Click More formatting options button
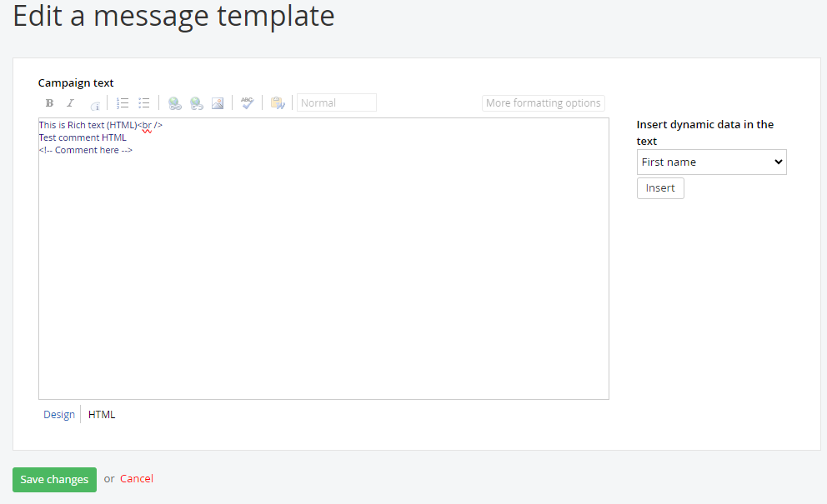Viewport: 827px width, 504px height. pos(544,102)
